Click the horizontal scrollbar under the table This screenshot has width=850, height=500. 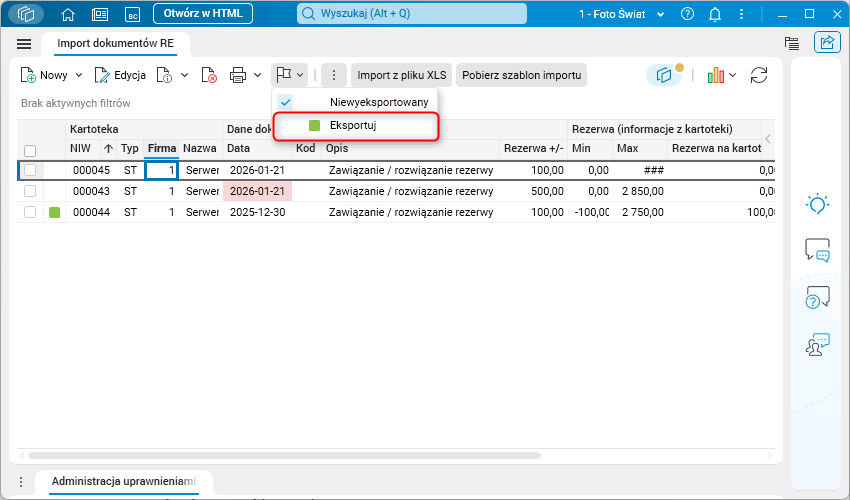[285, 456]
